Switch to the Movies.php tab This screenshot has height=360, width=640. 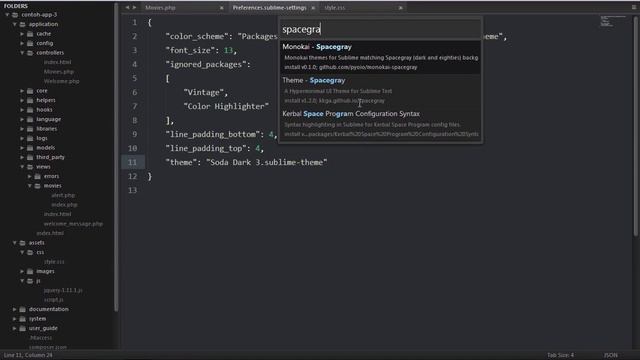point(160,8)
